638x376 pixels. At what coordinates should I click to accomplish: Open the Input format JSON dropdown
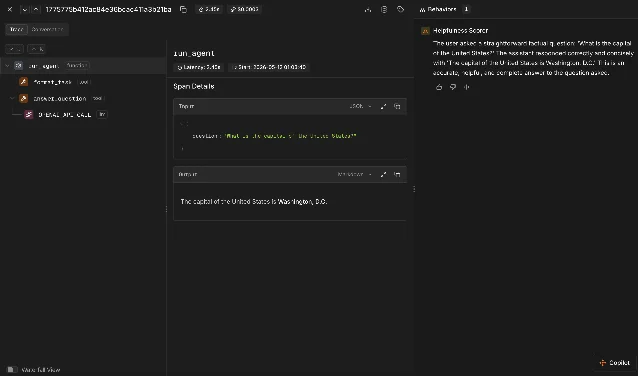tap(361, 106)
